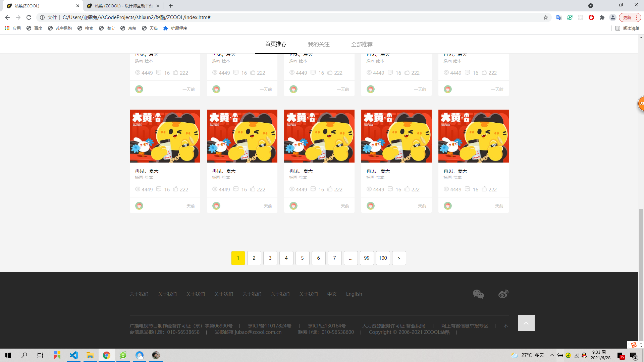Go to pagination page 99
The image size is (644, 362).
coord(367,258)
